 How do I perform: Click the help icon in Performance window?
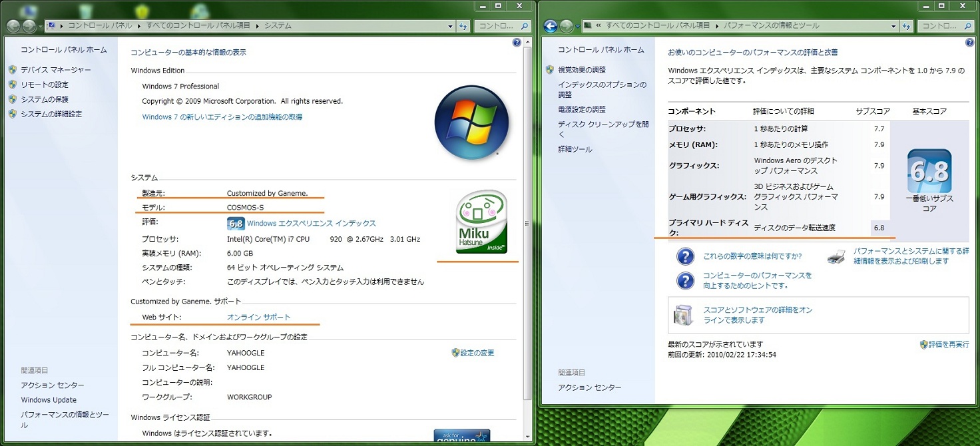[969, 43]
